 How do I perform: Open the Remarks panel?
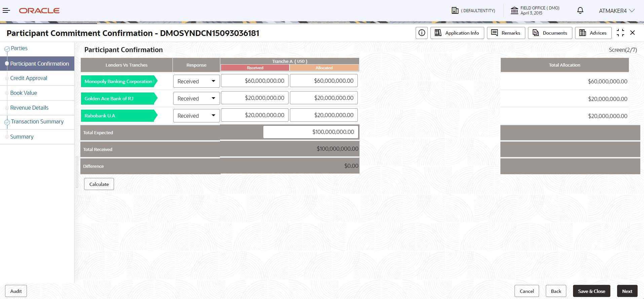pyautogui.click(x=506, y=33)
